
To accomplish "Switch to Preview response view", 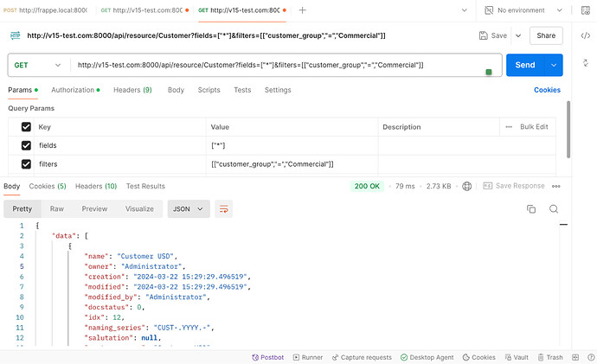I will point(94,209).
